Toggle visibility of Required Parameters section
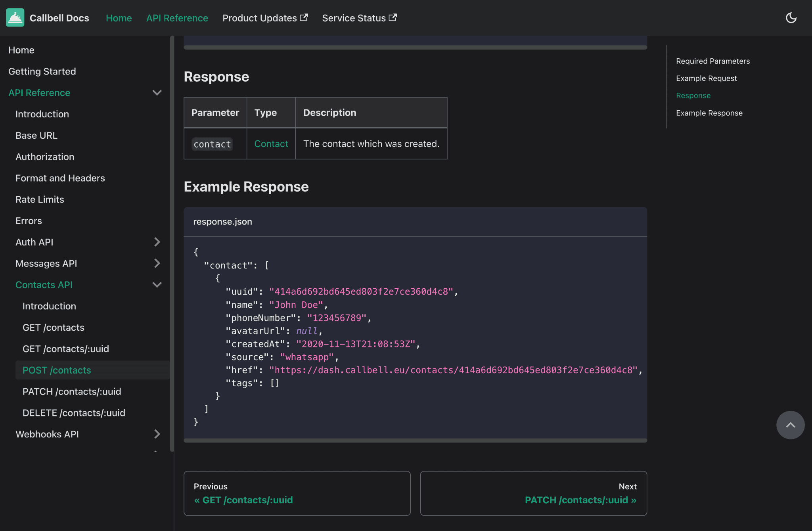812x531 pixels. point(713,60)
